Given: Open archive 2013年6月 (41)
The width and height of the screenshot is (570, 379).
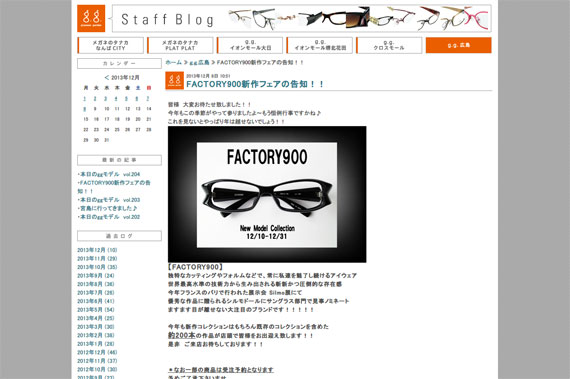Looking at the screenshot, I should click(96, 301).
